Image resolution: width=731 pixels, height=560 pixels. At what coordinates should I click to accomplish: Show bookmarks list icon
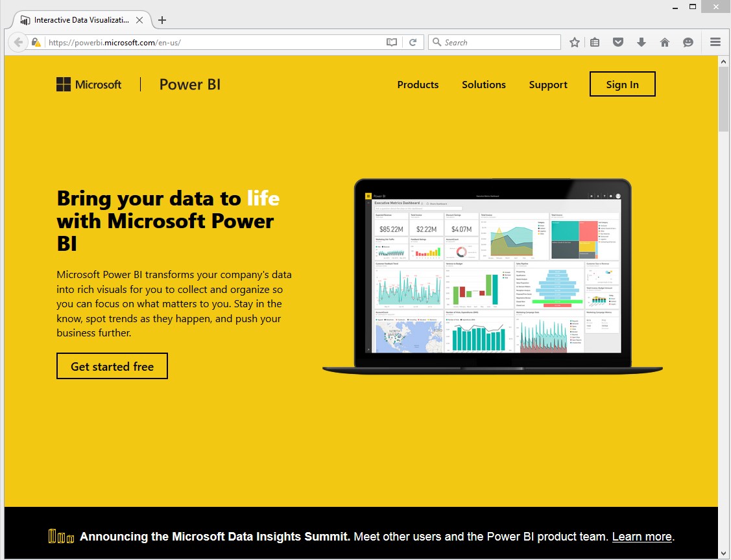[595, 42]
